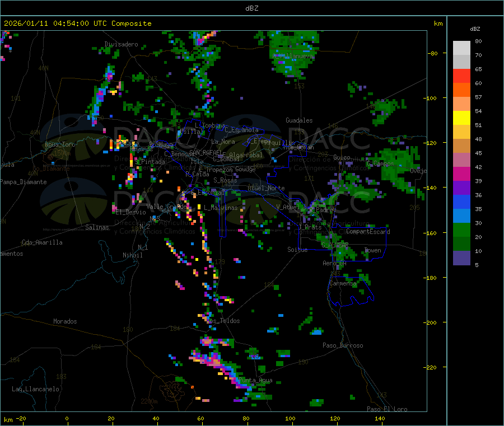Click the Paso_Barroso map label
Viewport: 504px width, 426px height.
click(343, 345)
